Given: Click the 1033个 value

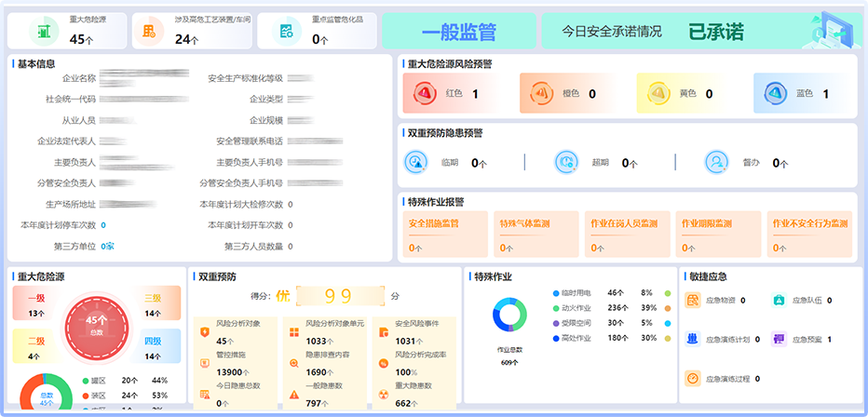Looking at the screenshot, I should 320,342.
